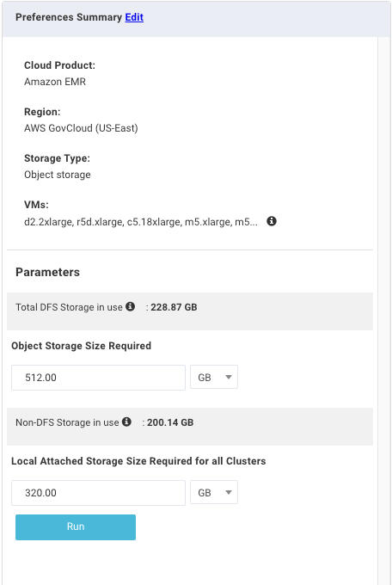Screen dimensions: 392x585
Task: Click the Parameters section heading
Action: pyautogui.click(x=48, y=272)
